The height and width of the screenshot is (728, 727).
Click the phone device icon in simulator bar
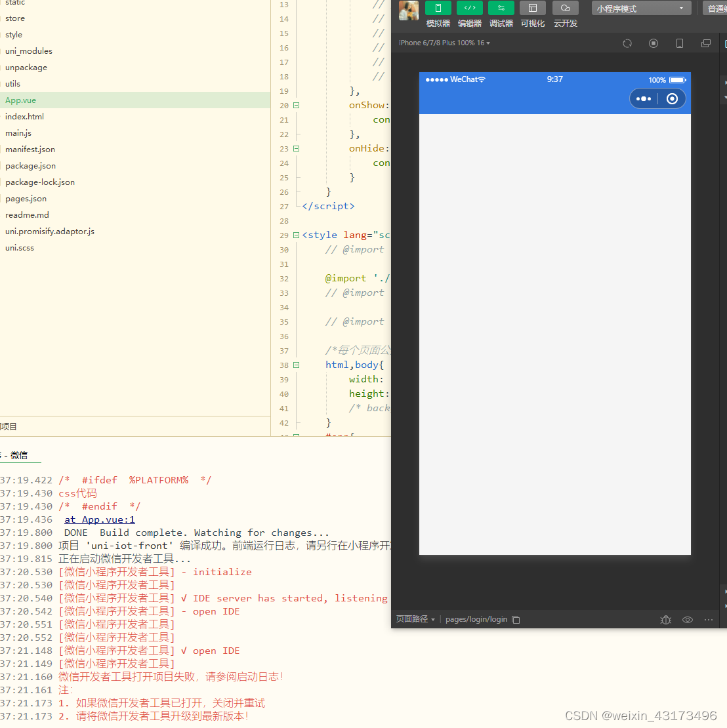[x=680, y=43]
